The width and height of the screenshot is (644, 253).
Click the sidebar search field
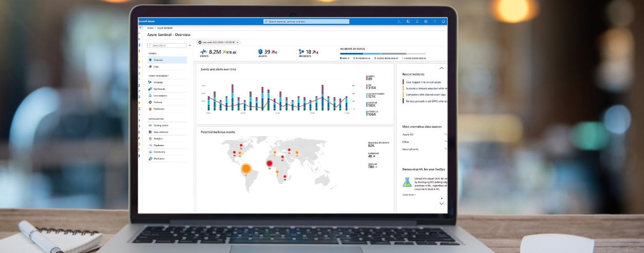pyautogui.click(x=167, y=45)
